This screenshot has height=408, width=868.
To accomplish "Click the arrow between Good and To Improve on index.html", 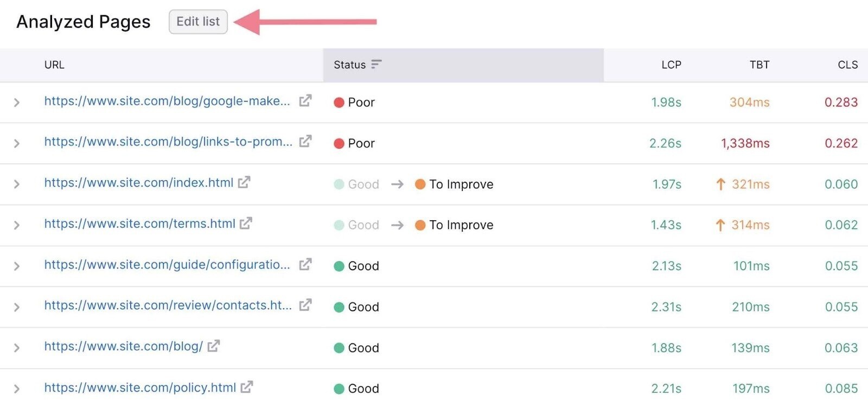I will (x=397, y=184).
